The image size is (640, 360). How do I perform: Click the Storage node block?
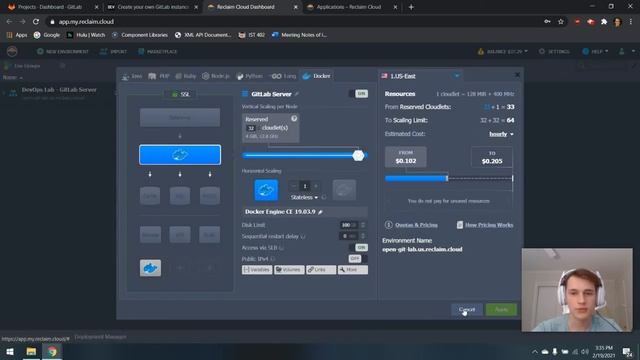(x=150, y=235)
